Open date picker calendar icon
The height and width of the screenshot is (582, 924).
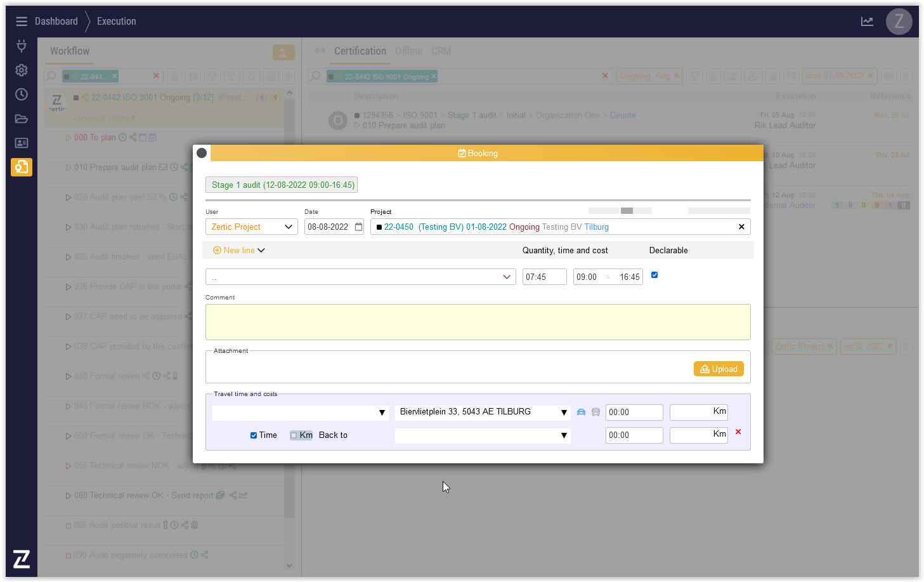(358, 227)
